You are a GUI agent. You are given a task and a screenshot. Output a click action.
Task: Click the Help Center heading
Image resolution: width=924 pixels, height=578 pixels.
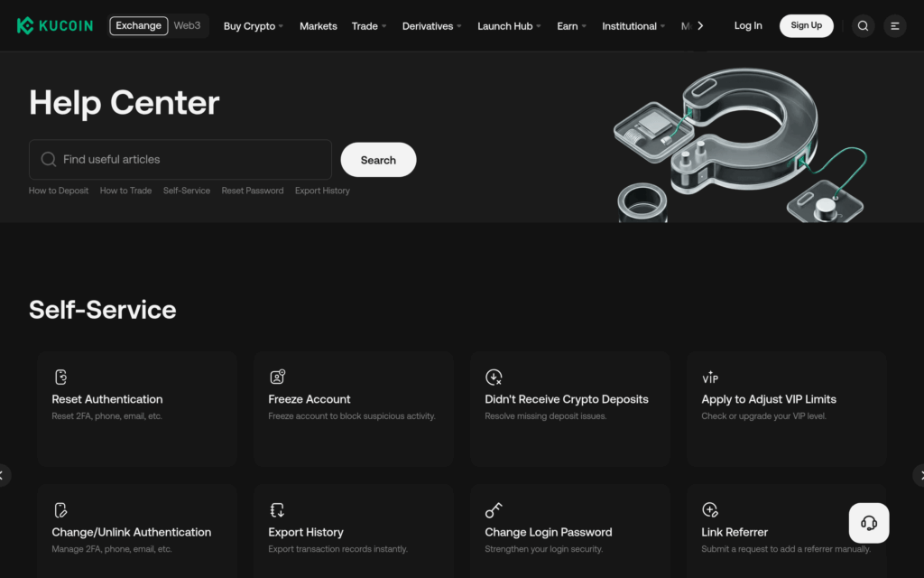125,103
